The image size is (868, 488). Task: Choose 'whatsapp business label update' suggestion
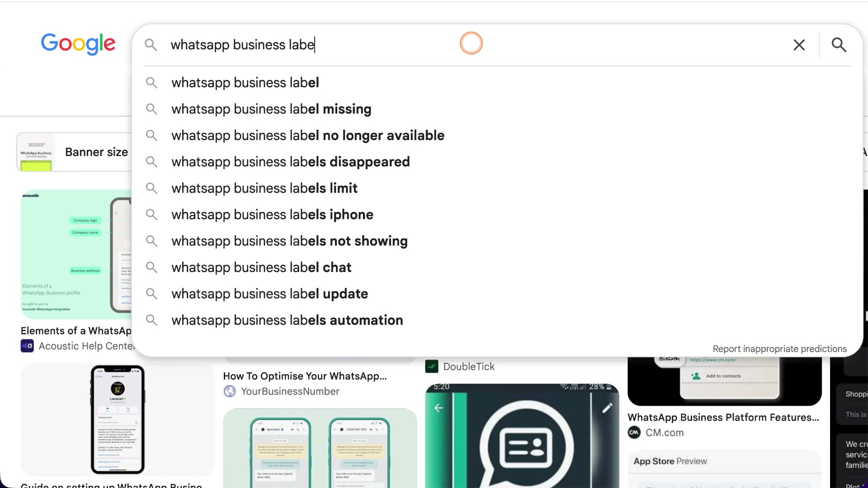tap(497, 294)
